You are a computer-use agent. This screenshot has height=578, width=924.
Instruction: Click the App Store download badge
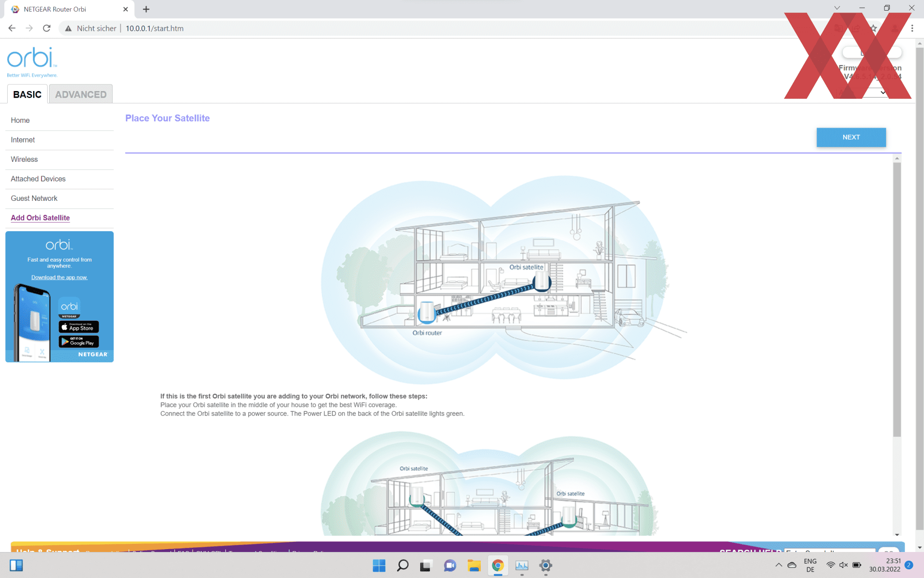click(78, 327)
